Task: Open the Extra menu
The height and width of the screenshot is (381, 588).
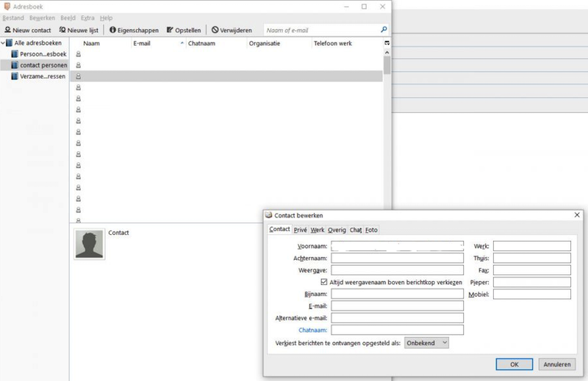Action: pyautogui.click(x=87, y=18)
